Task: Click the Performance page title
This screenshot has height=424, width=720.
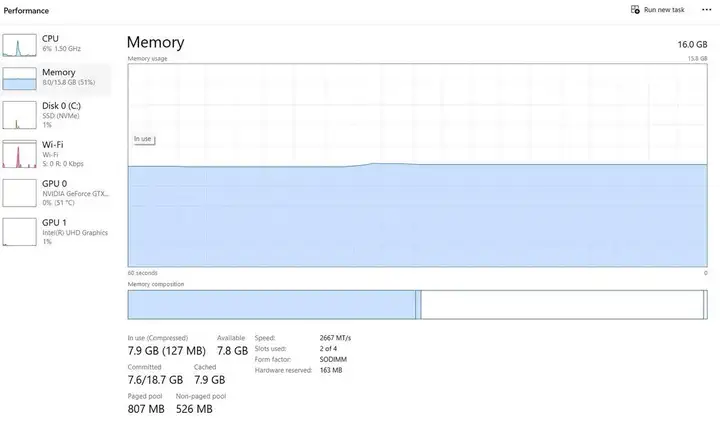Action: pyautogui.click(x=26, y=11)
